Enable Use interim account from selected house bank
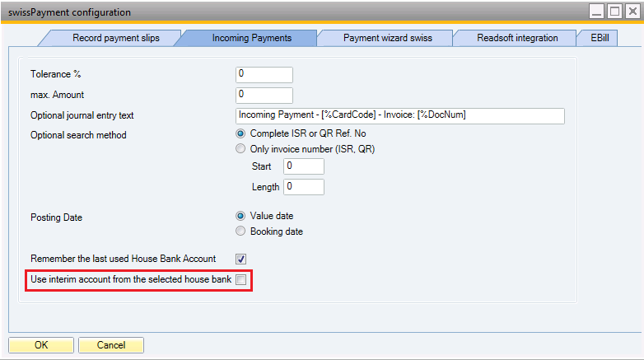Viewport: 644px width, 360px height. click(241, 279)
